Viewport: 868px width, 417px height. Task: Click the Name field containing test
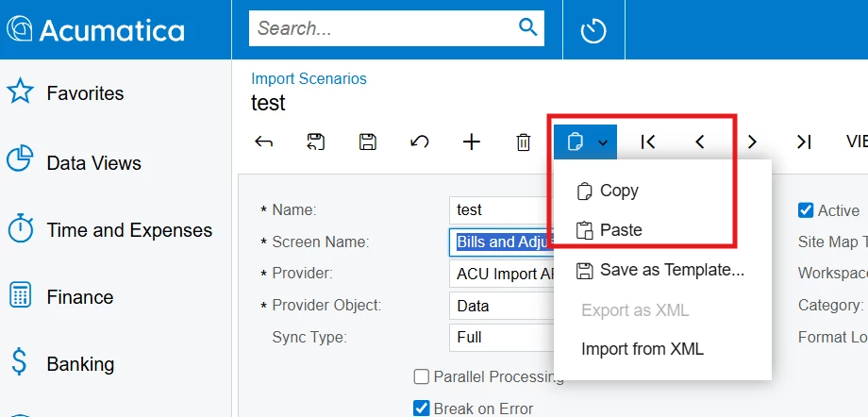[502, 210]
